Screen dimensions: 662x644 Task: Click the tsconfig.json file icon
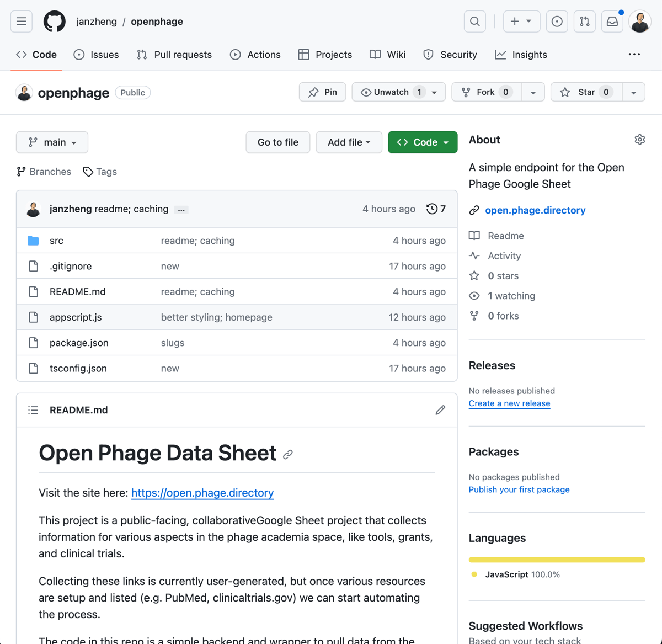coord(34,368)
